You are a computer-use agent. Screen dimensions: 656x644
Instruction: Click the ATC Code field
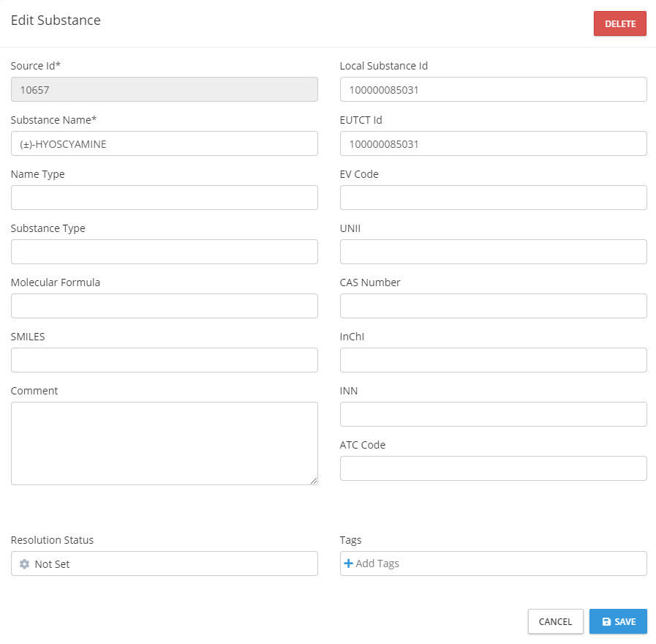(493, 468)
